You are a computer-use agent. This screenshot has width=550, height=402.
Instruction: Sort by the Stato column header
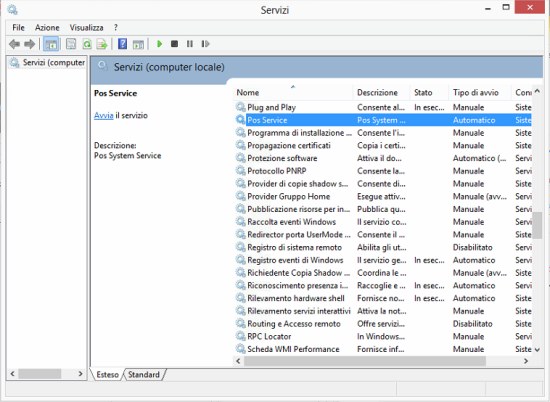click(x=429, y=93)
